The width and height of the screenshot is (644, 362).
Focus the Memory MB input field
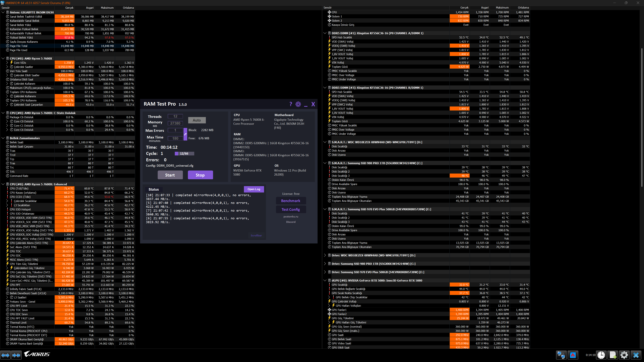[x=175, y=123]
